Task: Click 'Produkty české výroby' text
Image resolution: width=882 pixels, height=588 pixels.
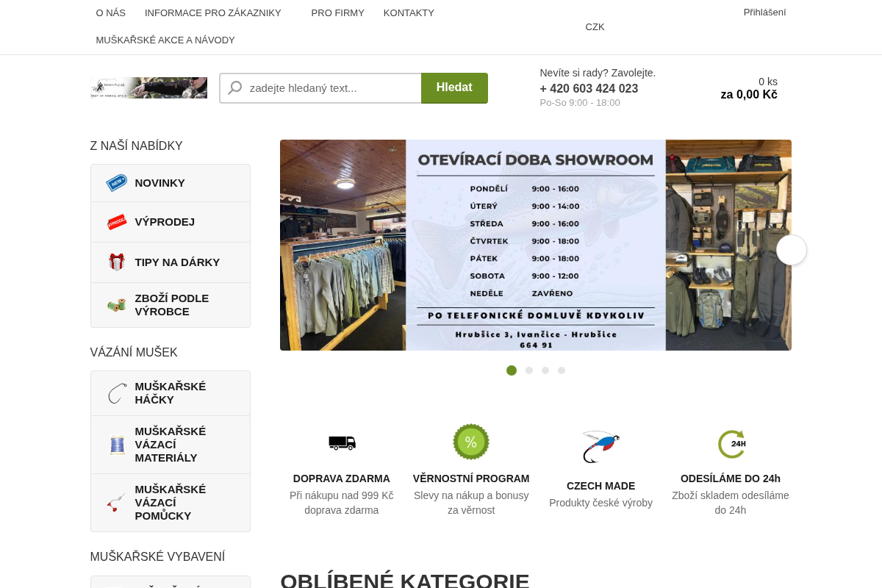Action: click(601, 503)
